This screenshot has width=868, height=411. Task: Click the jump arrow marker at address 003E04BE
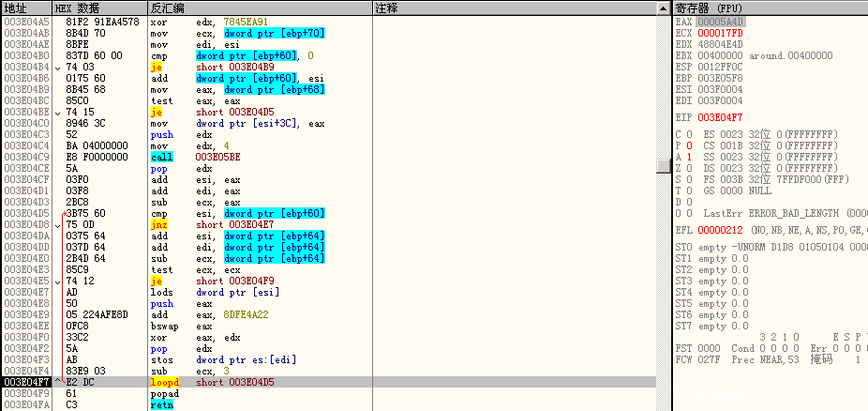pos(58,112)
